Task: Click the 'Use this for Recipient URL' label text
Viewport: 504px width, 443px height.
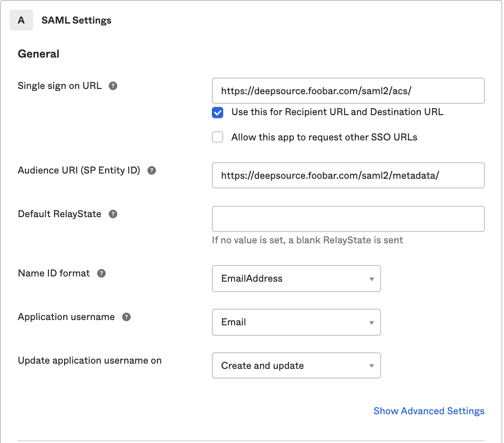Action: [337, 112]
